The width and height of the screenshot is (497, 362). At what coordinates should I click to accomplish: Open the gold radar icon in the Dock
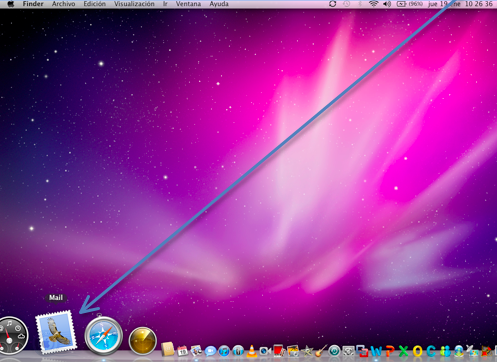(143, 340)
